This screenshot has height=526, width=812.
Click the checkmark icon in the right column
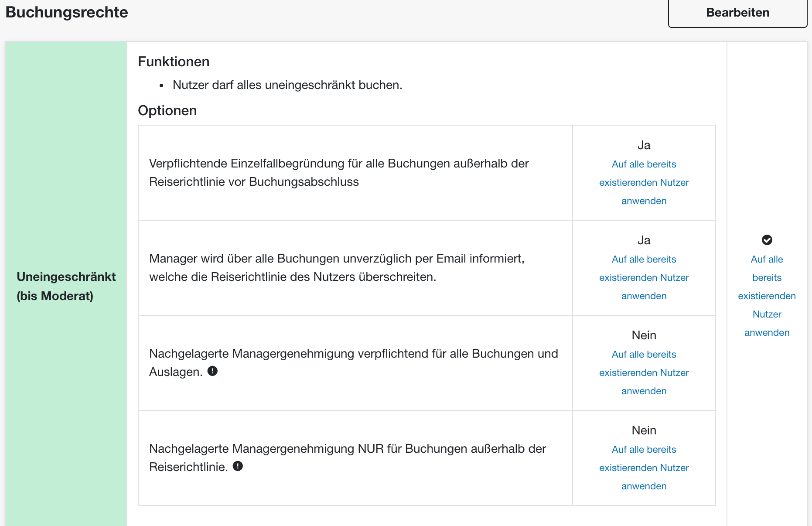(x=767, y=240)
